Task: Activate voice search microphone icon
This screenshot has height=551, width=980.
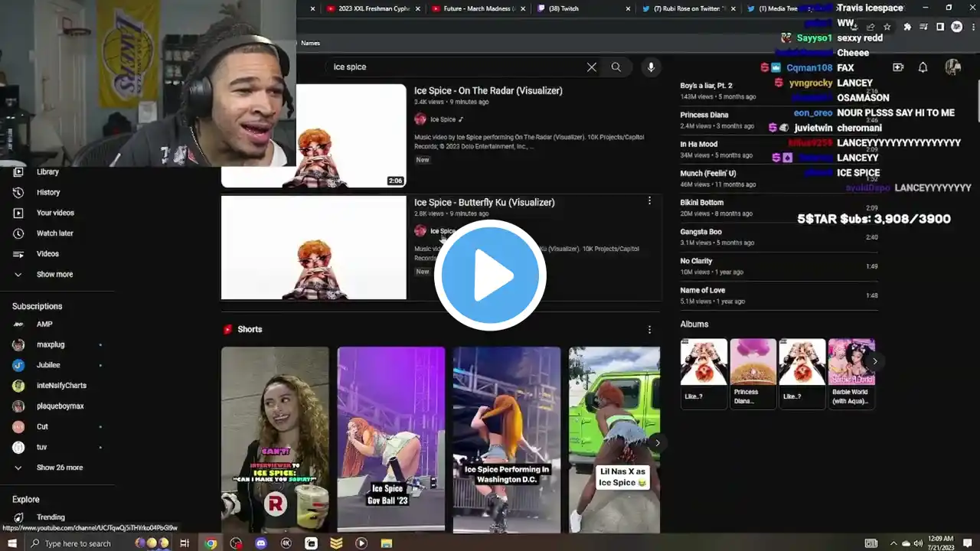Action: [x=651, y=67]
